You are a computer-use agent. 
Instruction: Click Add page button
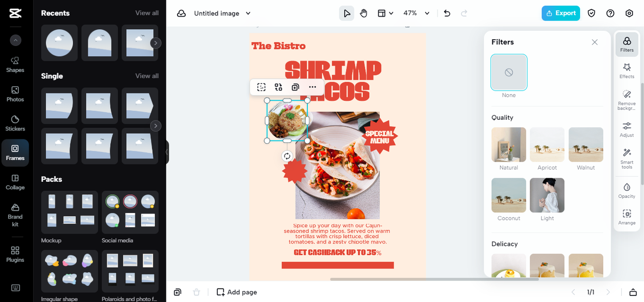236,292
